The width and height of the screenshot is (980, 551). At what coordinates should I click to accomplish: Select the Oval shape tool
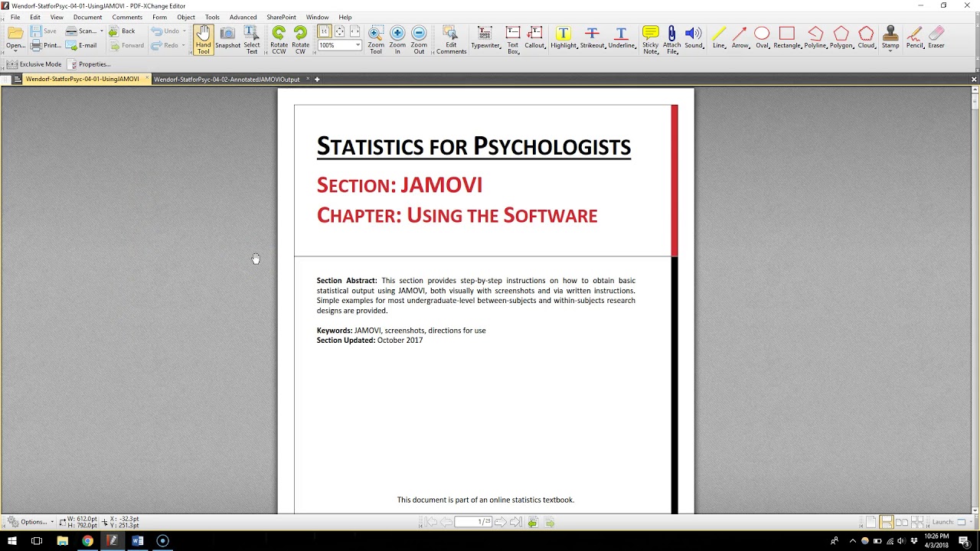[x=762, y=38]
